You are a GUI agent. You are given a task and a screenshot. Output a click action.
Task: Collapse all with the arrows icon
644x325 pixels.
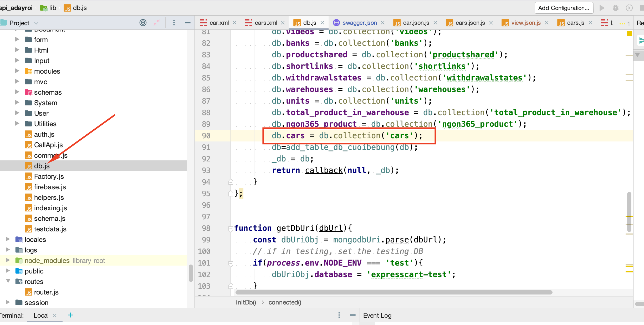point(157,23)
